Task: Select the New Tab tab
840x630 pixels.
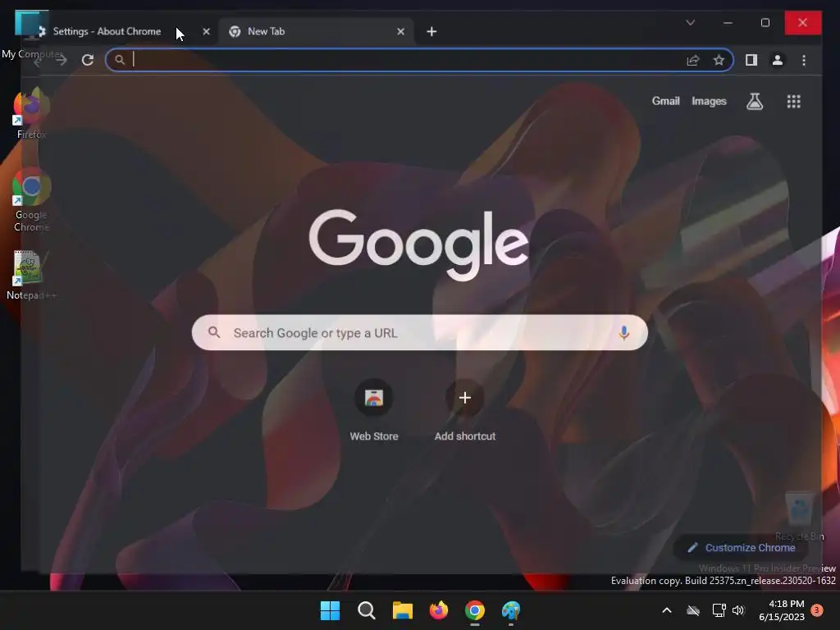Action: pyautogui.click(x=316, y=31)
